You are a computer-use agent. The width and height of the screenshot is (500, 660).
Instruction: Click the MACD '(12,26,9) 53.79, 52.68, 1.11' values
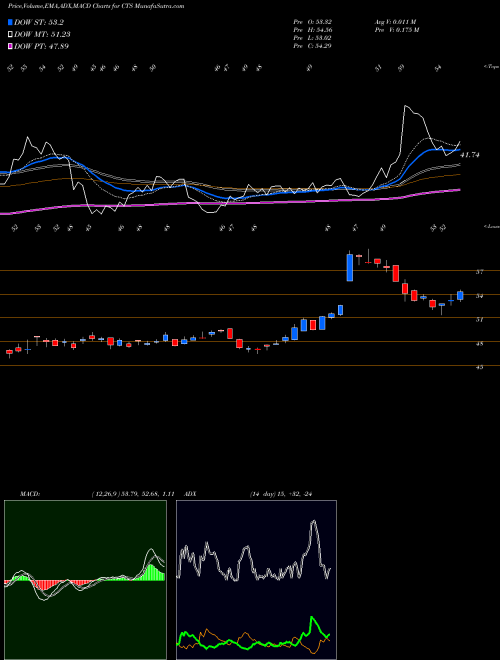pyautogui.click(x=133, y=494)
